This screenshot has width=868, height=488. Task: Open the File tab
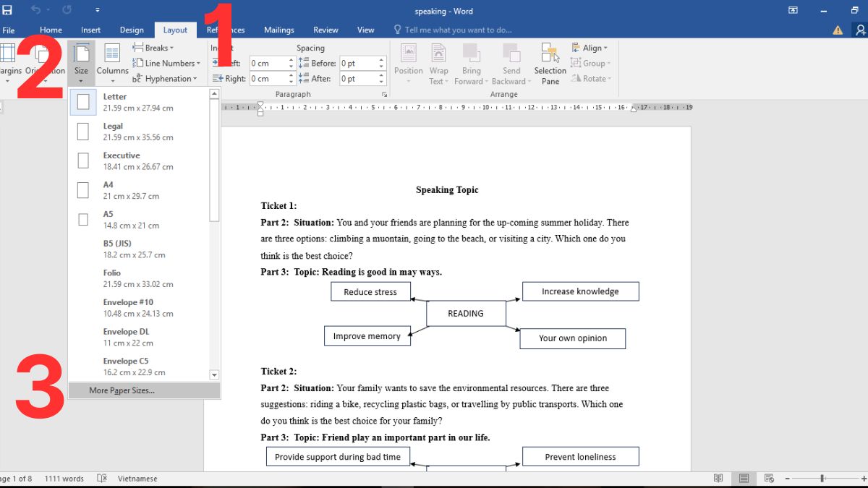point(9,30)
